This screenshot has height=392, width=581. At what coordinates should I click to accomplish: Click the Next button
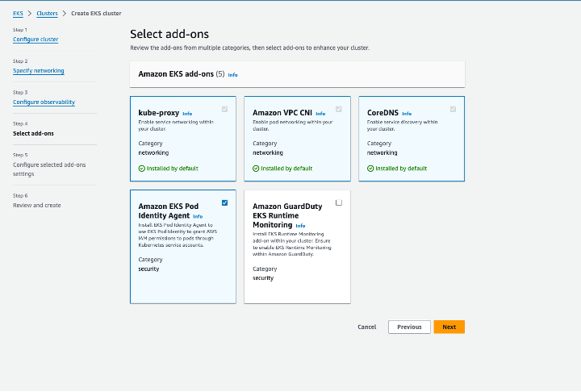[449, 327]
